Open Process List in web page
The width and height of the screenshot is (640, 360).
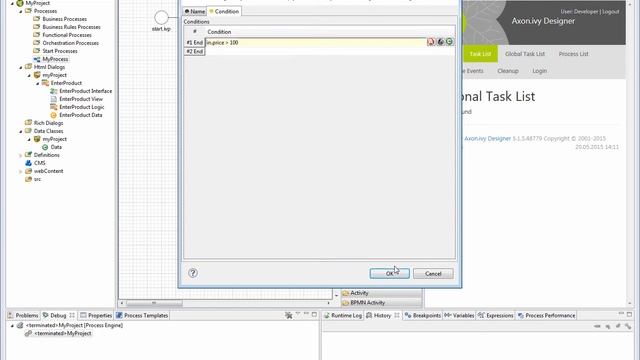click(573, 54)
